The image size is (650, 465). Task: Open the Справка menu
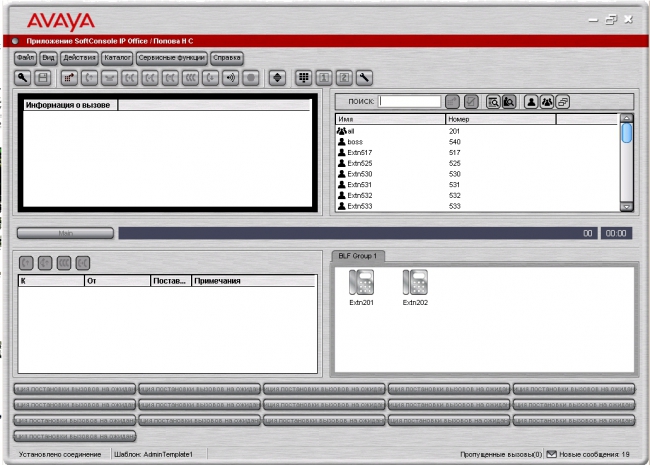click(227, 58)
